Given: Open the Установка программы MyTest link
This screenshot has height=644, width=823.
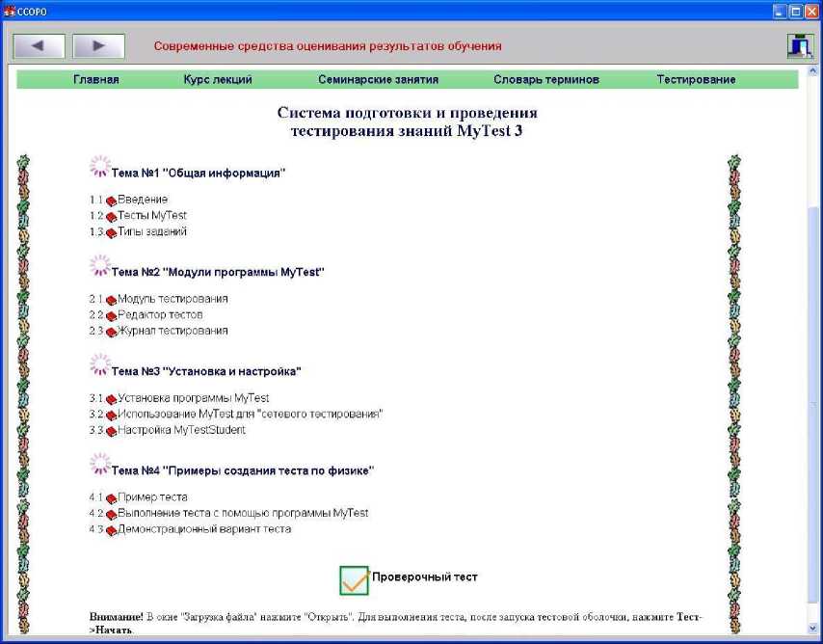Looking at the screenshot, I should pyautogui.click(x=194, y=398).
